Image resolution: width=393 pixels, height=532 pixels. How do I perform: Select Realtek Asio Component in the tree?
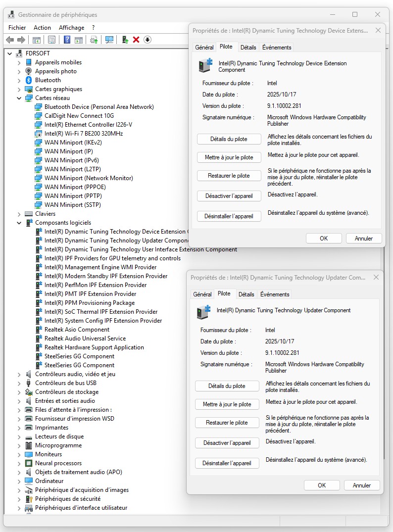tap(77, 330)
